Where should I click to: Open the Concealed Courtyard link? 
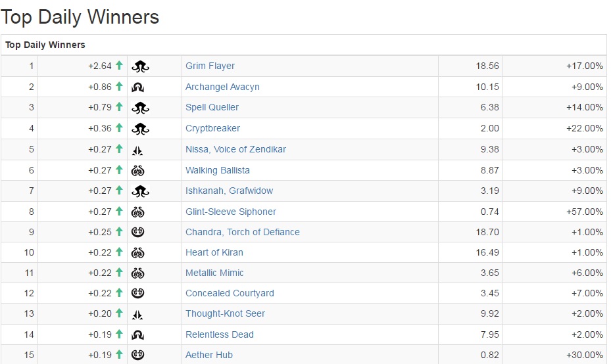pos(230,293)
